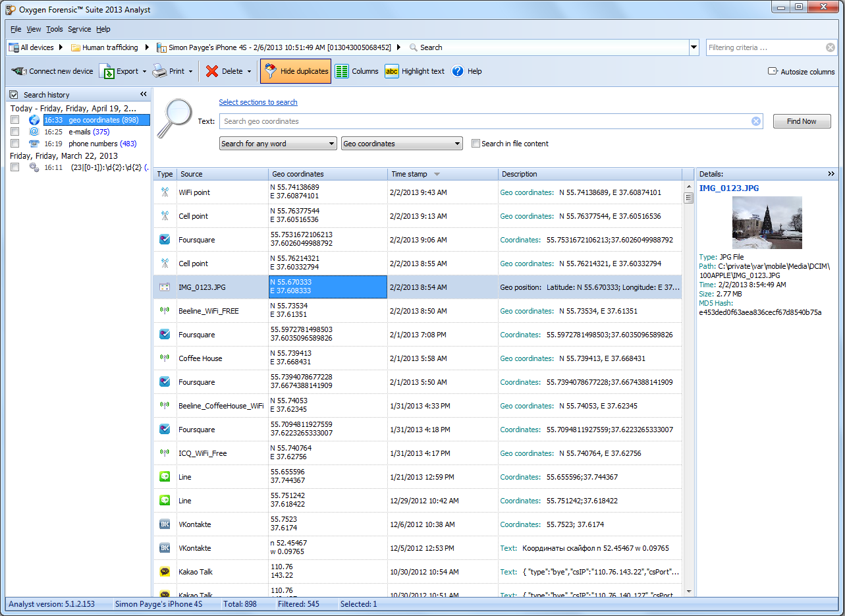845x616 pixels.
Task: Click the IMG_0123.JPG preview thumbnail
Action: click(767, 223)
